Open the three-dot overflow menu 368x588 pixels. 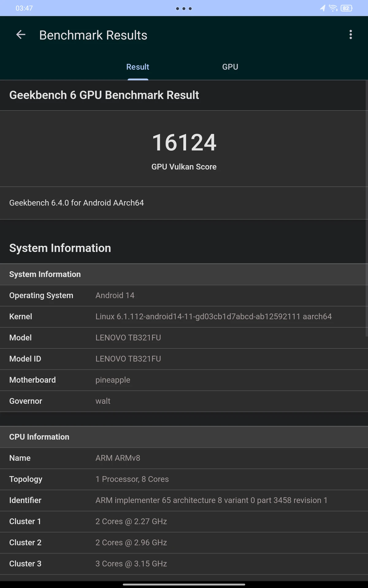[351, 35]
